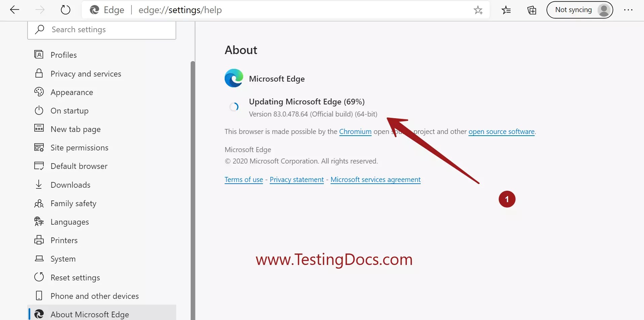
Task: Click the Downloads arrow icon in the sidebar
Action: tap(39, 184)
